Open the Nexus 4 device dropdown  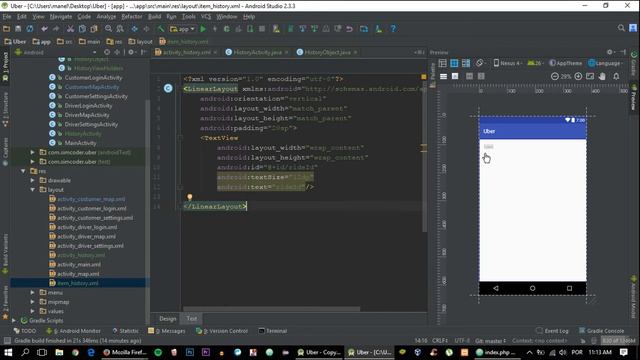(x=508, y=63)
